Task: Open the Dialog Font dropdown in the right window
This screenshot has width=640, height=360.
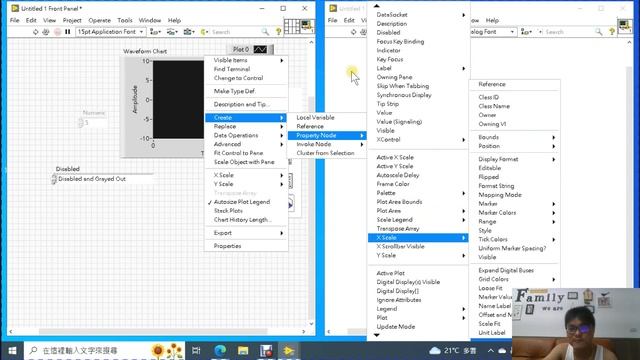Action: coord(493,32)
